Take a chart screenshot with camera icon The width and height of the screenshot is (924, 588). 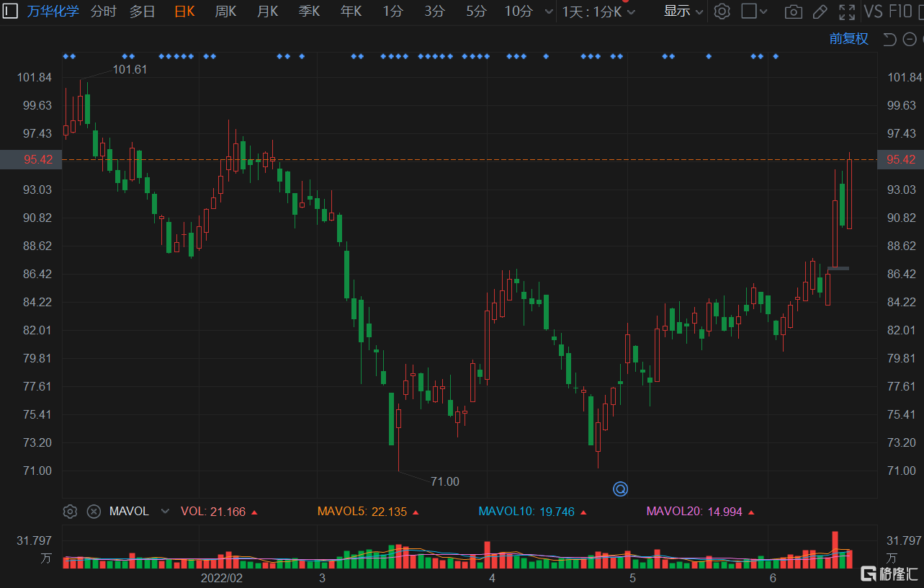point(793,12)
